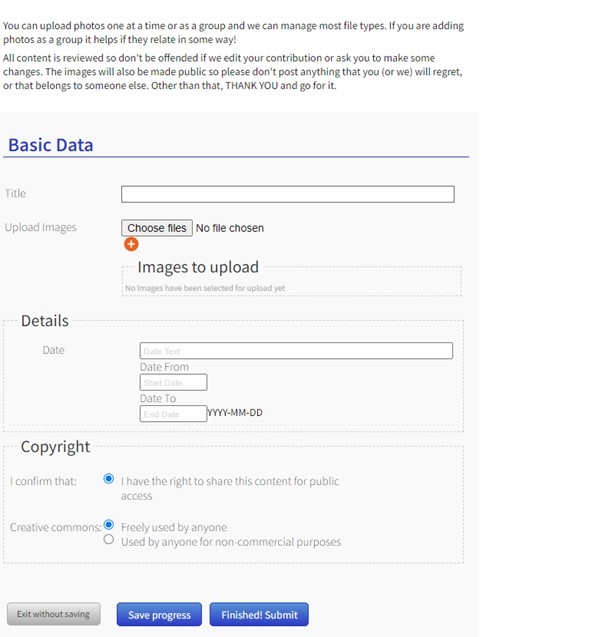Click the 'No file chosen' text
Viewport: 602px width, 637px height.
click(230, 228)
